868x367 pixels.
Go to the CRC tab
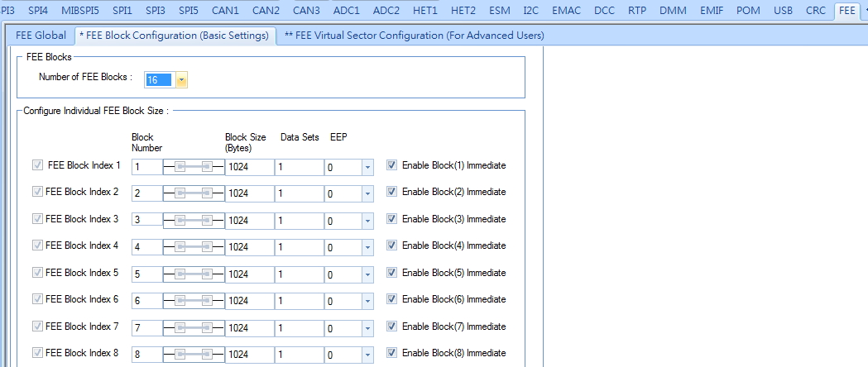point(815,10)
